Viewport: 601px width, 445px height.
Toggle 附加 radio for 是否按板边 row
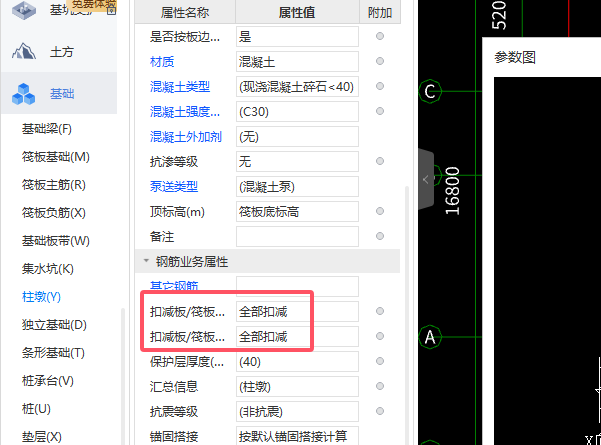point(380,36)
